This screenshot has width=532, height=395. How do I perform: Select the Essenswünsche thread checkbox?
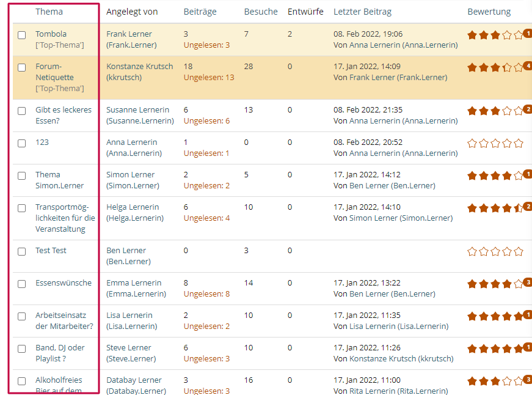pos(22,284)
